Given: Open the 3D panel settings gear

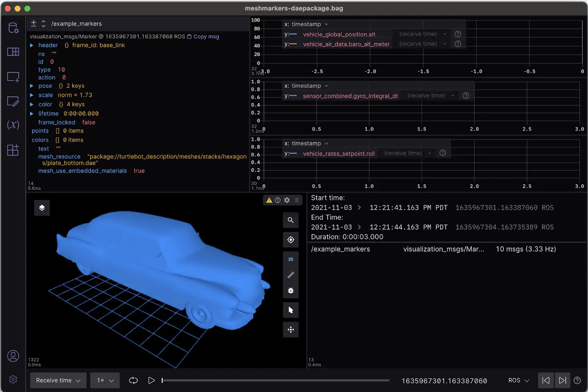Looking at the screenshot, I should [x=287, y=200].
